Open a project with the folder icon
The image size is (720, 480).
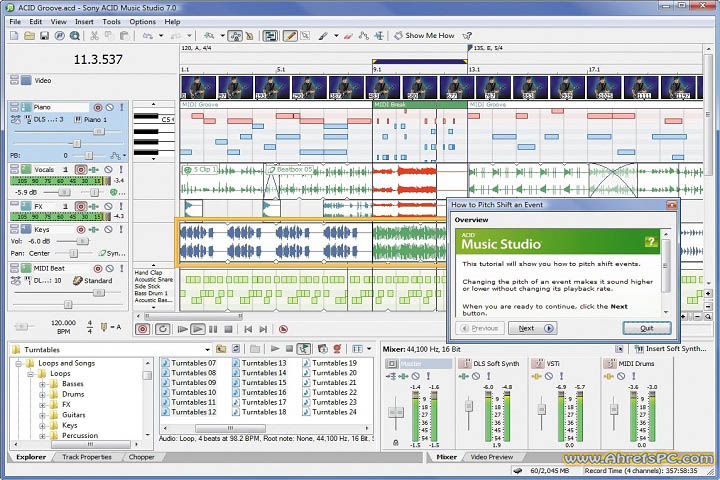[x=29, y=36]
